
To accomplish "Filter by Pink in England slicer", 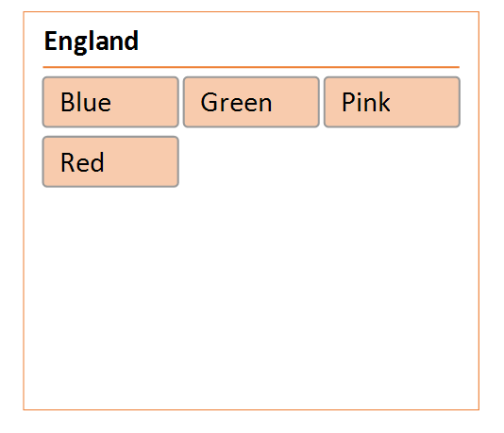I will point(392,102).
